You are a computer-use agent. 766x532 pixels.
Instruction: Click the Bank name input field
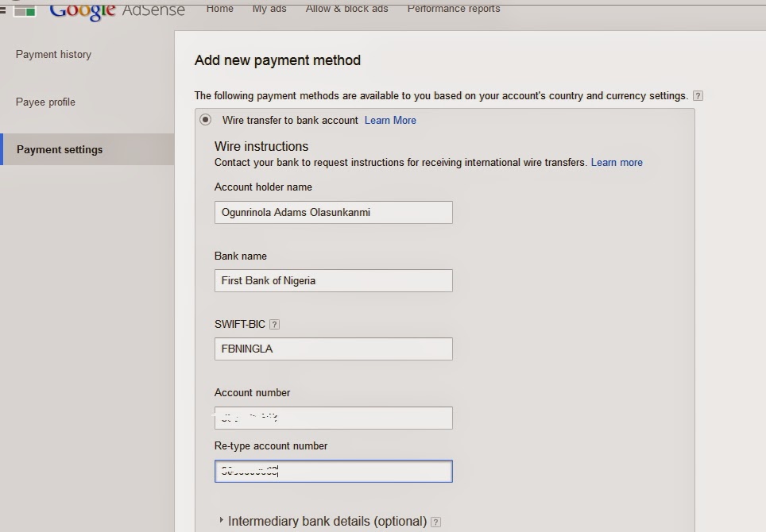click(x=334, y=280)
